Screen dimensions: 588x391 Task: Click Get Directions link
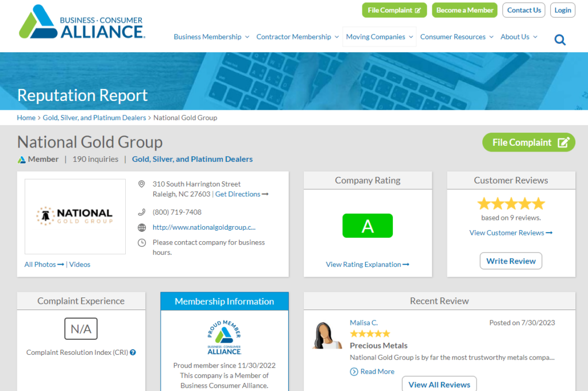click(242, 194)
